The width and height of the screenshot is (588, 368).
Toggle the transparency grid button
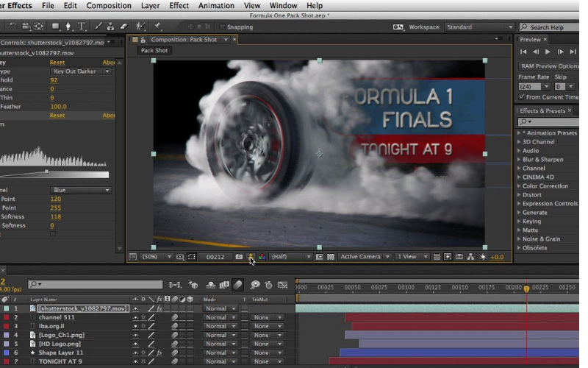[331, 257]
